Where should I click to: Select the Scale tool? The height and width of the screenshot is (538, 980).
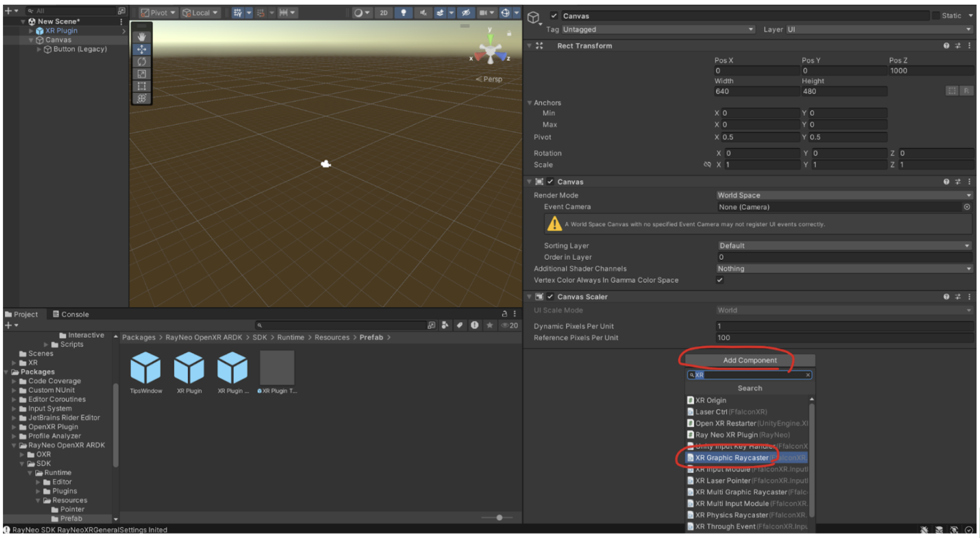click(142, 74)
